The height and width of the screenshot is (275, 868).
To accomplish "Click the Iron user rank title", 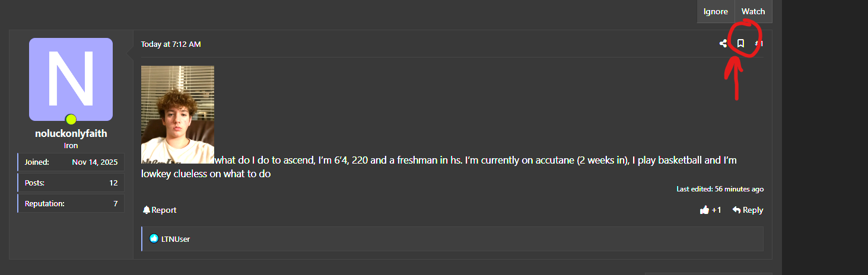I will pos(71,145).
